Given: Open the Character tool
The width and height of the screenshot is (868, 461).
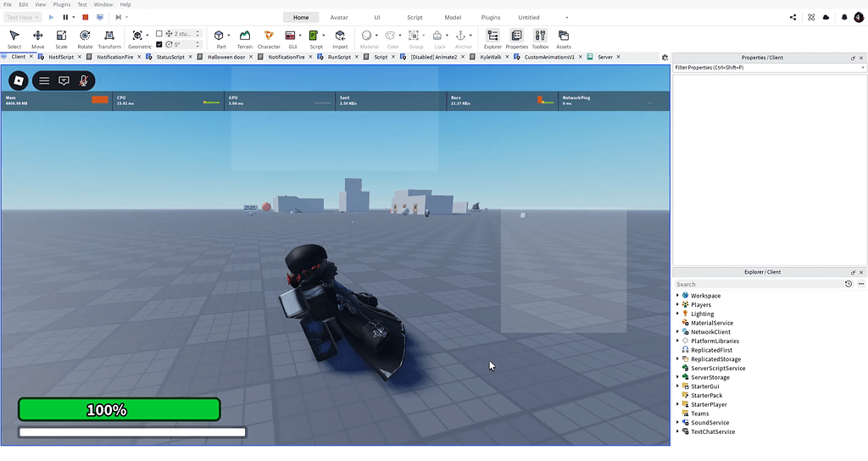Looking at the screenshot, I should pos(269,39).
